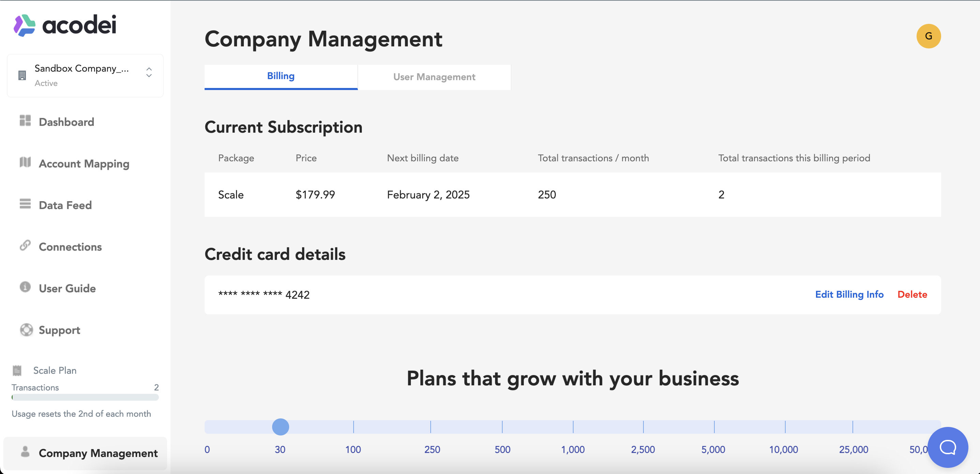Open the user avatar G menu

click(929, 36)
